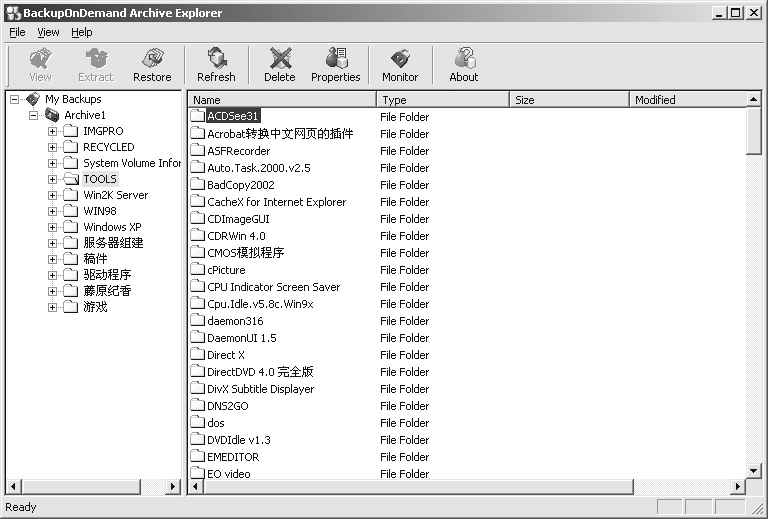
Task: Sort list by Size column header
Action: click(570, 100)
